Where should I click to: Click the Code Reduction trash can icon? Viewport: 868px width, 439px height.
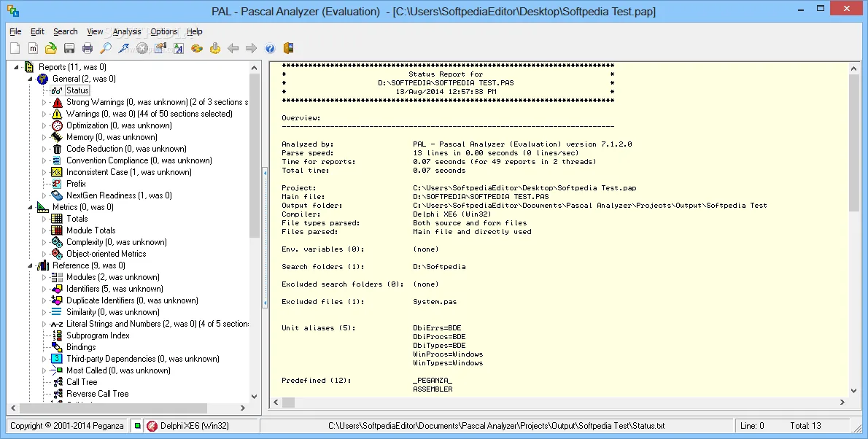click(x=57, y=149)
